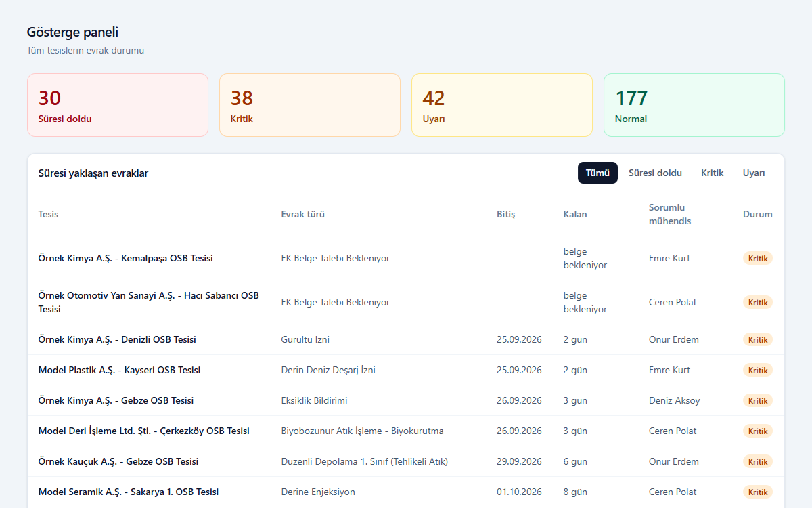Click the 'Tesis' column header
812x508 pixels.
click(49, 214)
